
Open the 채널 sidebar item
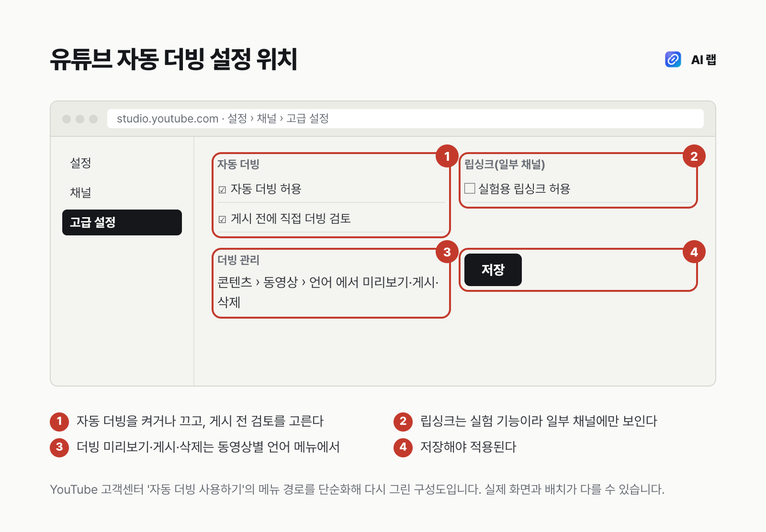pos(80,193)
